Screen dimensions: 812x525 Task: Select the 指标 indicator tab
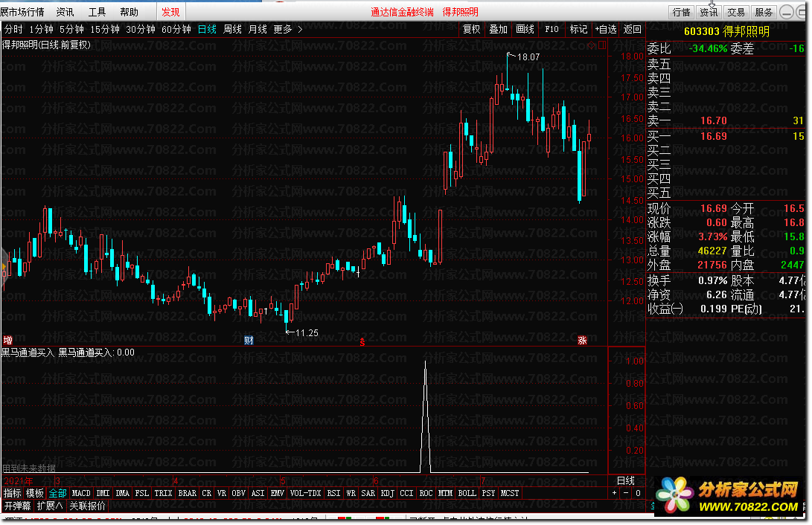13,493
